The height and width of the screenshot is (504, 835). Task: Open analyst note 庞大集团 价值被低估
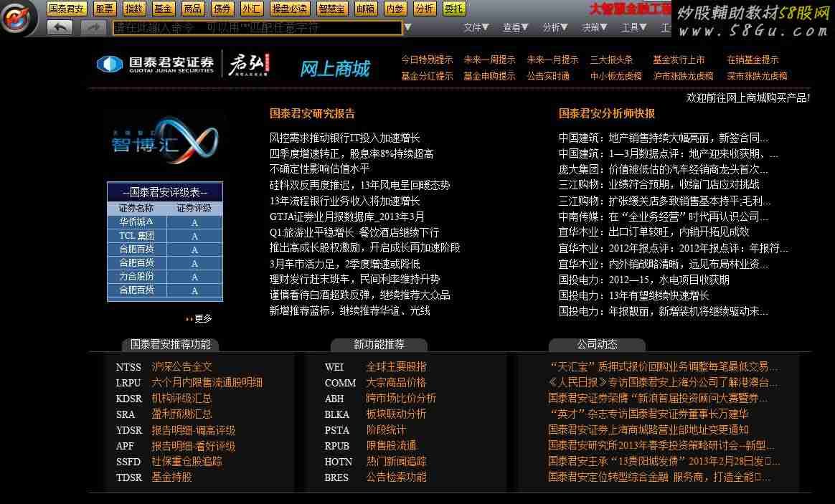click(663, 169)
